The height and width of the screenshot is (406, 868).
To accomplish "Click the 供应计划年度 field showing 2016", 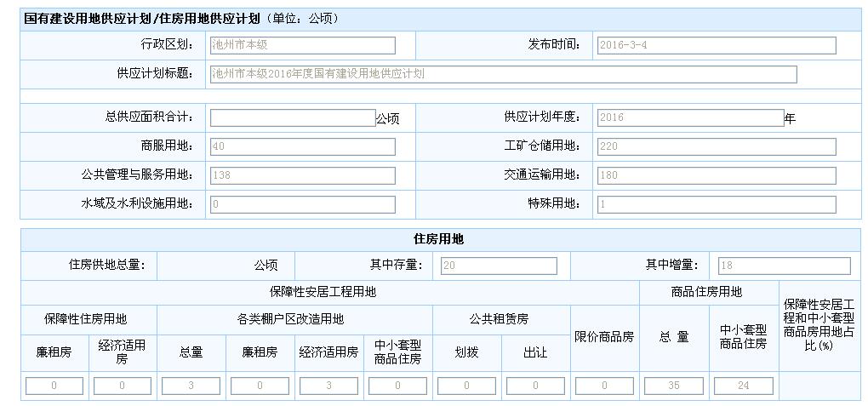I will (689, 117).
